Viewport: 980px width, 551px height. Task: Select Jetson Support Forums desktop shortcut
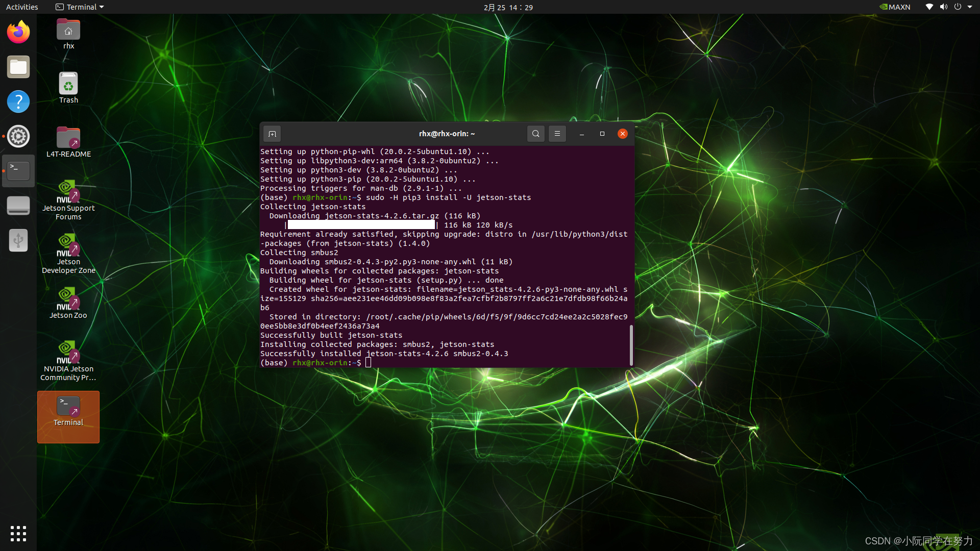(68, 200)
